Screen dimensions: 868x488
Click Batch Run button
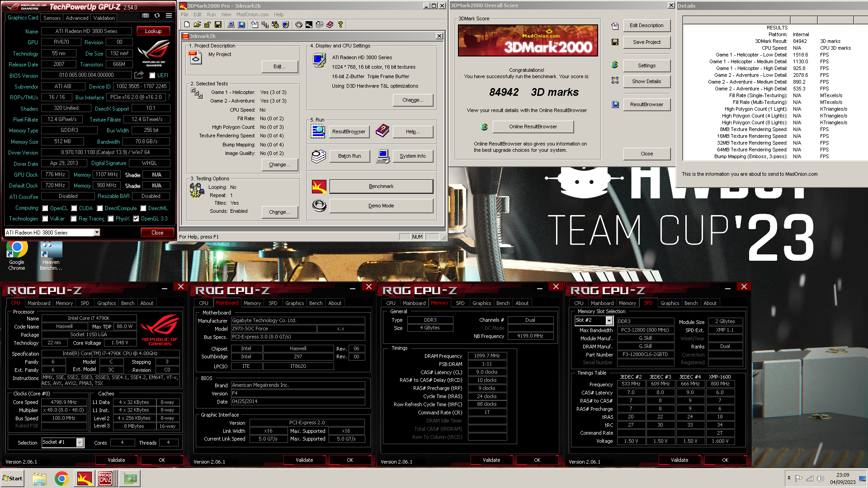(x=349, y=156)
